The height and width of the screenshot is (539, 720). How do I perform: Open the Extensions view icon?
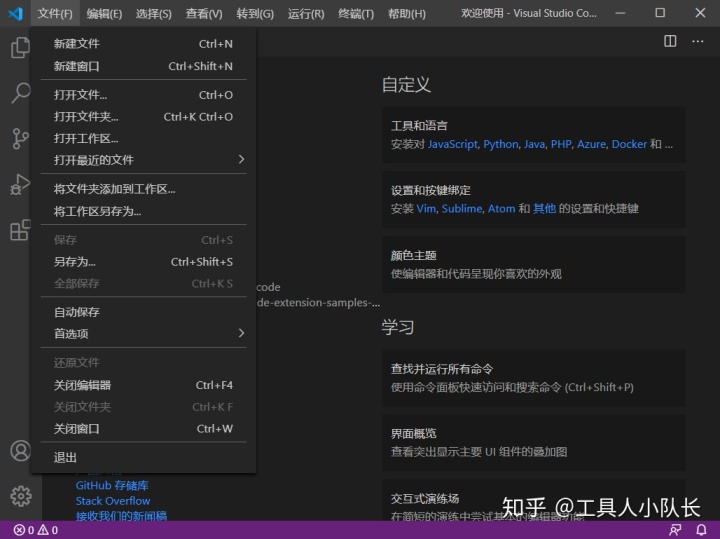tap(20, 230)
